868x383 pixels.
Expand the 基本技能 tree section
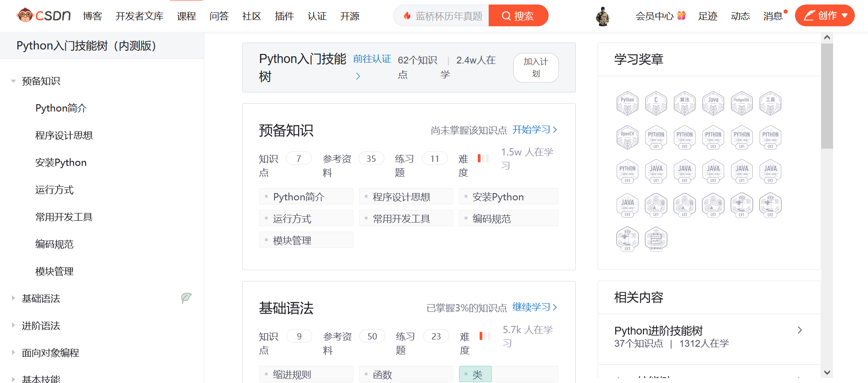point(13,379)
